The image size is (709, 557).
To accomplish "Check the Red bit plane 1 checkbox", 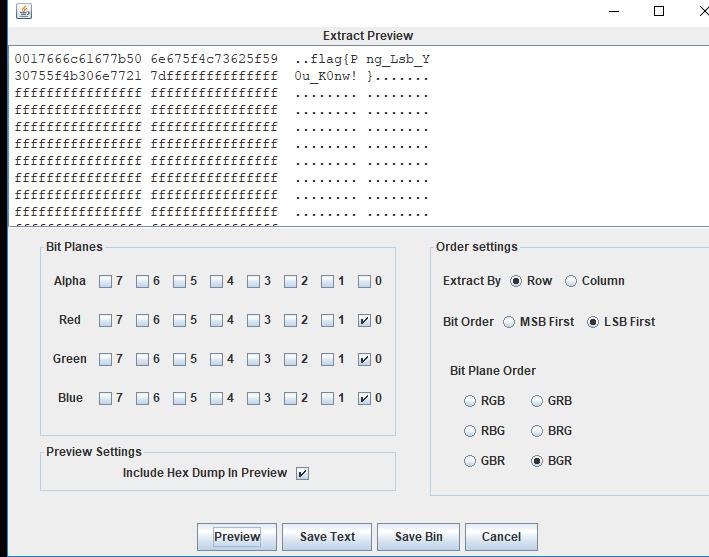I will [327, 321].
